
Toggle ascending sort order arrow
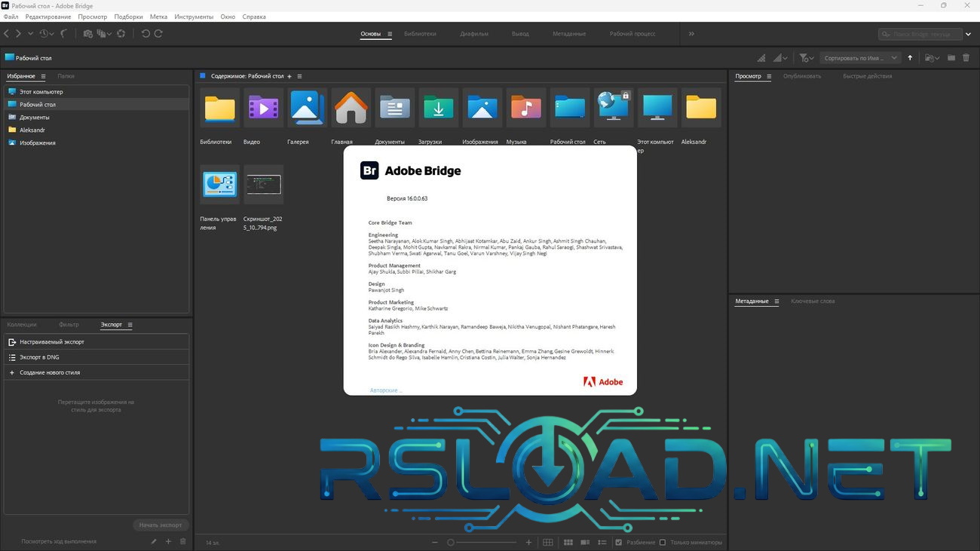click(910, 57)
